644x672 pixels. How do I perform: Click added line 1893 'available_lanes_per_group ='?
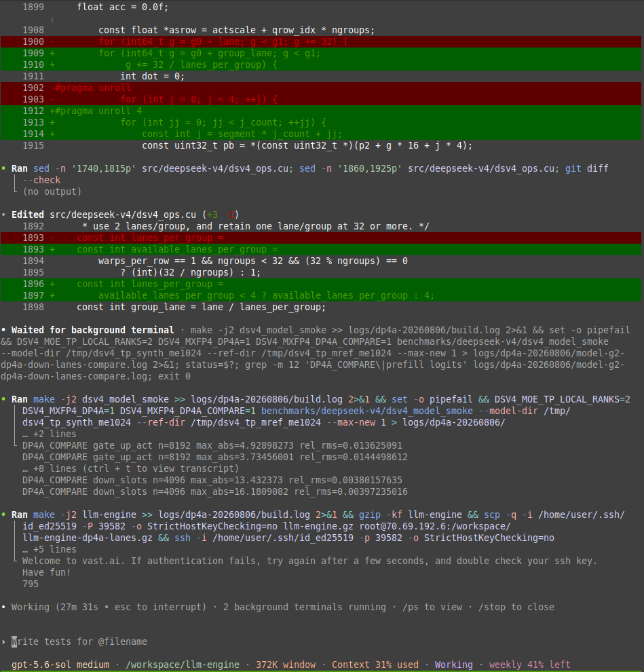pyautogui.click(x=321, y=249)
